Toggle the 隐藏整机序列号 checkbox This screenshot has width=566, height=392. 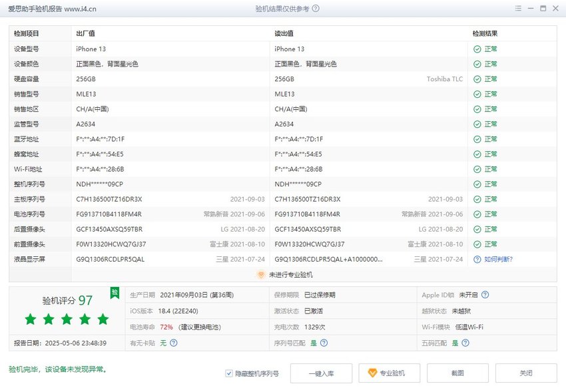coord(229,373)
